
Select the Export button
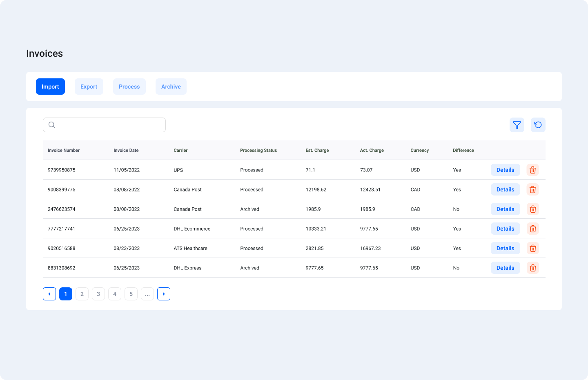[89, 87]
